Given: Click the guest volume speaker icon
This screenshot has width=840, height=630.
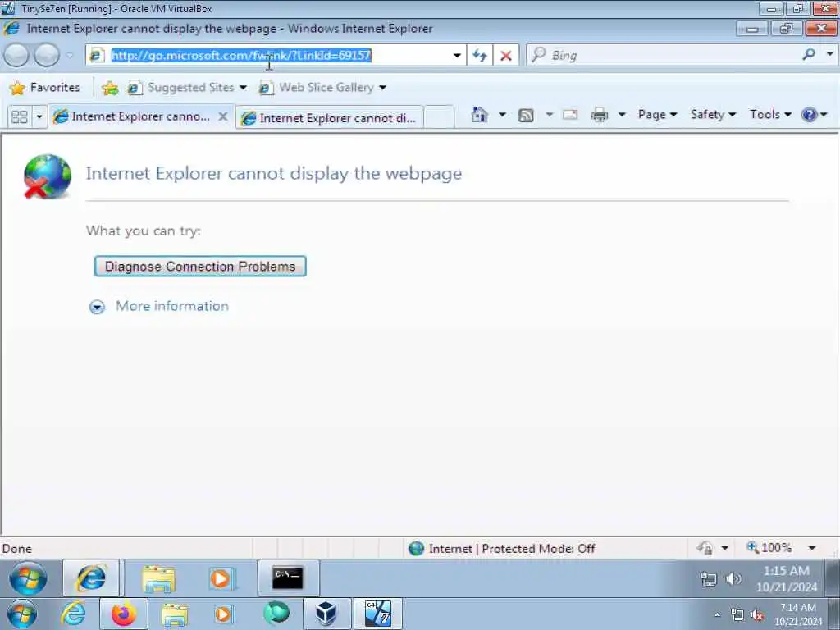Looking at the screenshot, I should point(733,578).
